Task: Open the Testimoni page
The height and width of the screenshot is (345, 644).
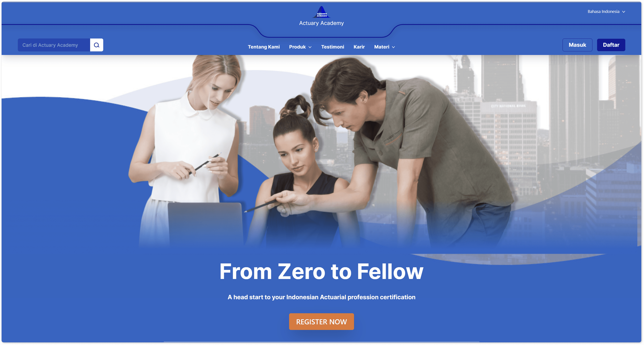Action: click(x=332, y=47)
